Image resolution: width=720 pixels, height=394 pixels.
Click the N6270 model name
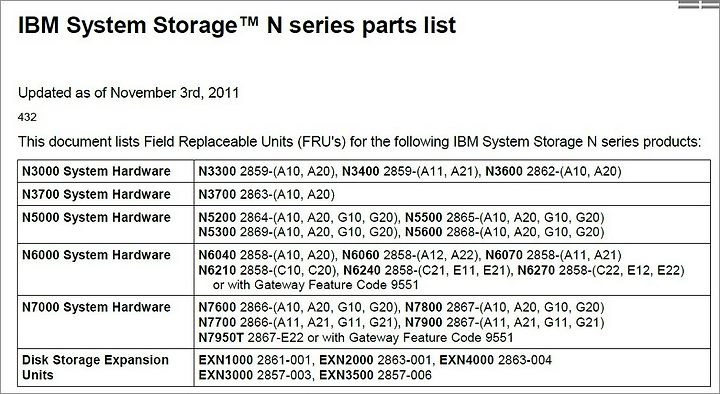(x=536, y=270)
